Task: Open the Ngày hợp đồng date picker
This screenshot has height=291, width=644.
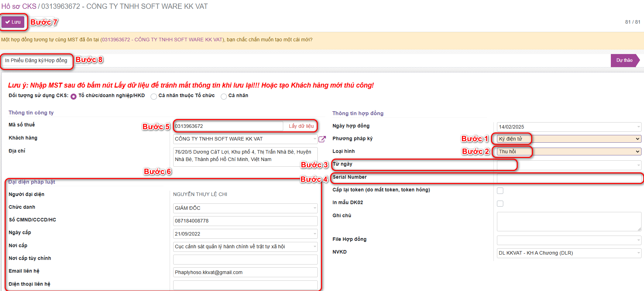Action: [x=569, y=127]
